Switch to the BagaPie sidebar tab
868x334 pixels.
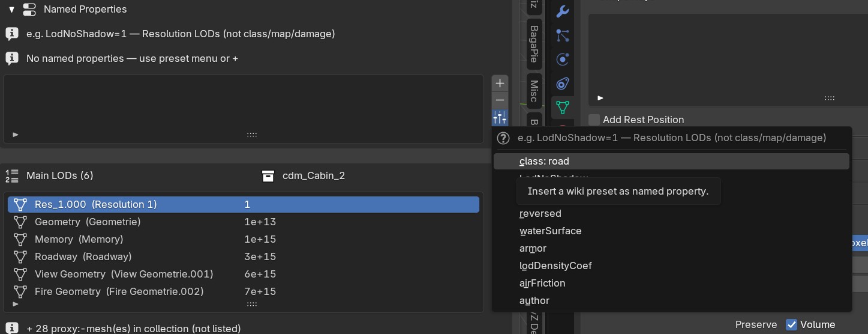pyautogui.click(x=533, y=43)
